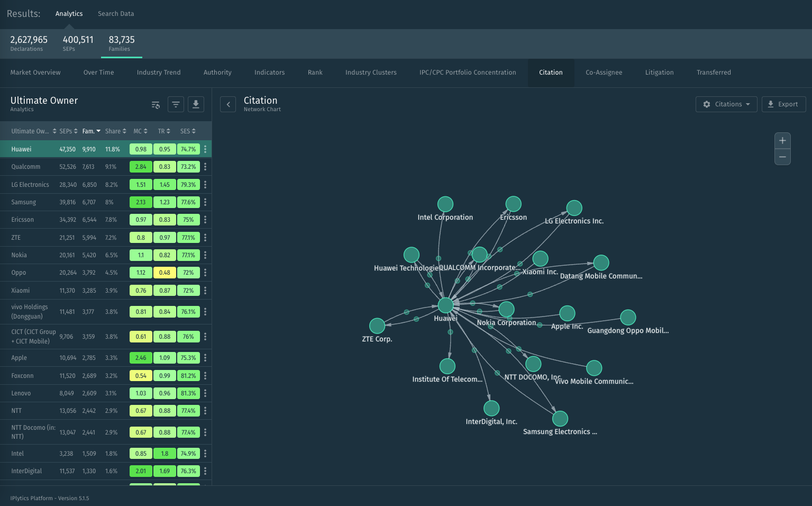Show the 400,511 SEPs count
Image resolution: width=812 pixels, height=506 pixels.
pyautogui.click(x=78, y=43)
